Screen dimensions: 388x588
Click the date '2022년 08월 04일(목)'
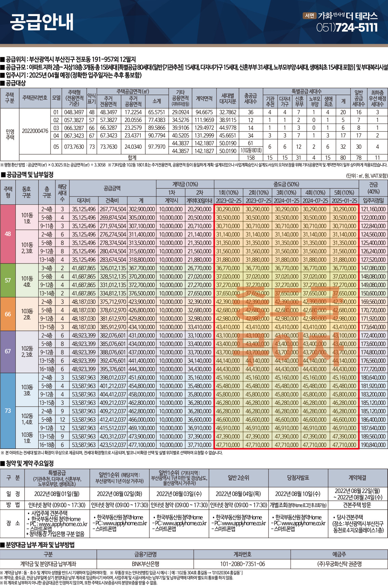pyautogui.click(x=238, y=494)
